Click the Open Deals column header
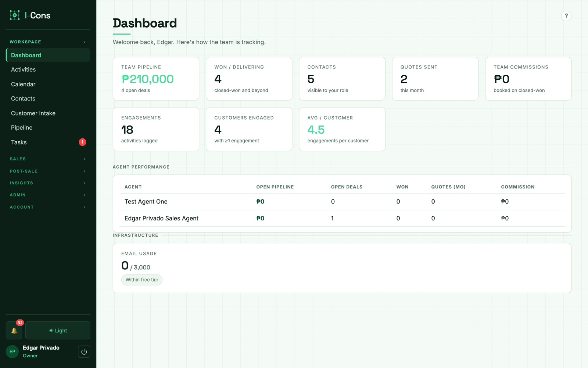 click(347, 187)
